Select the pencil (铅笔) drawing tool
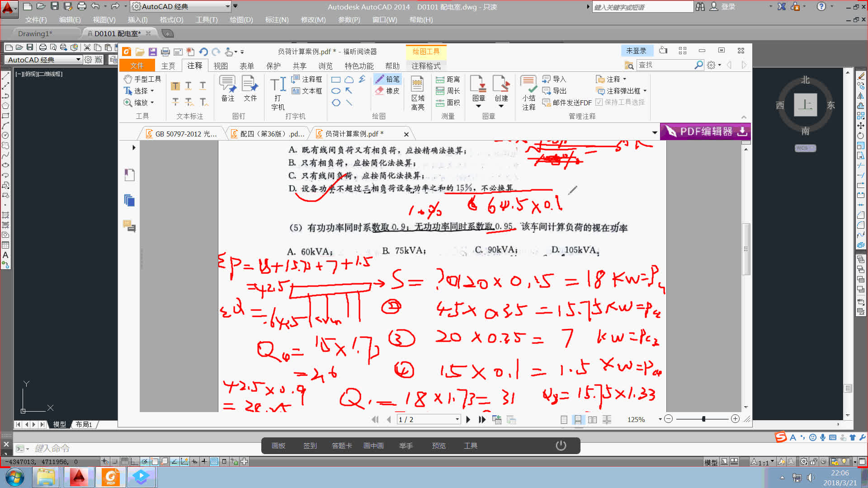The image size is (868, 488). click(x=387, y=79)
